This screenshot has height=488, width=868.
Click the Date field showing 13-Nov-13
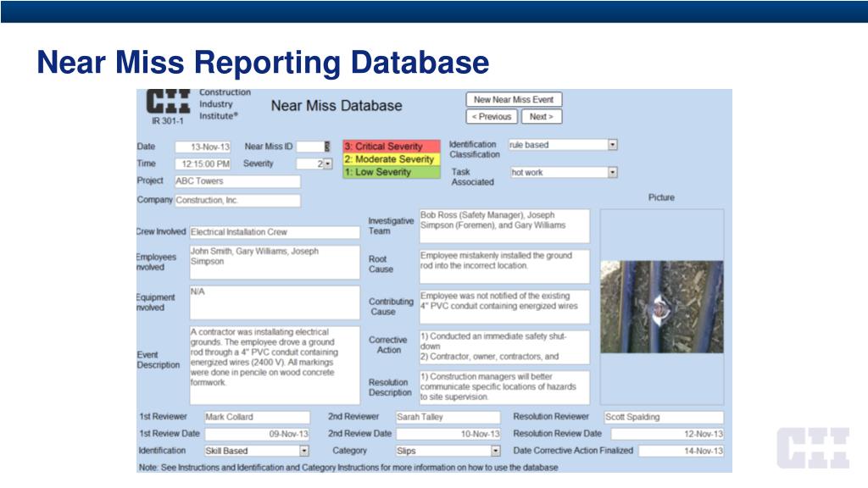(x=203, y=147)
